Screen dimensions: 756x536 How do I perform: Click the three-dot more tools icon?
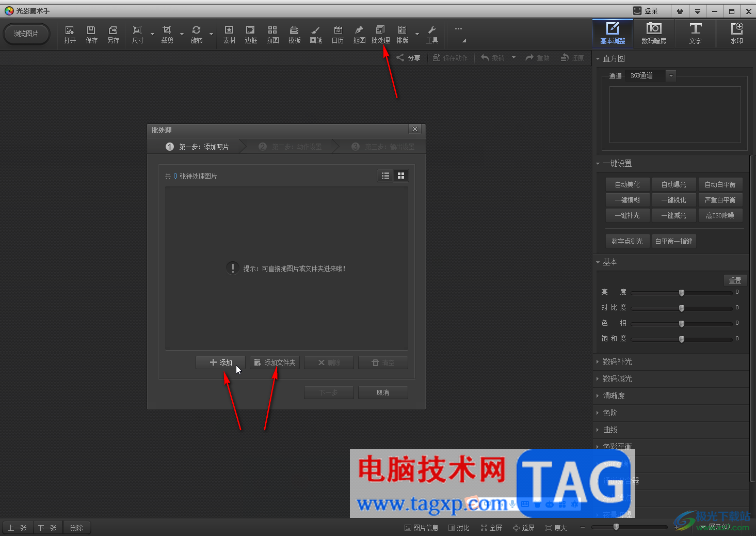[x=458, y=29]
